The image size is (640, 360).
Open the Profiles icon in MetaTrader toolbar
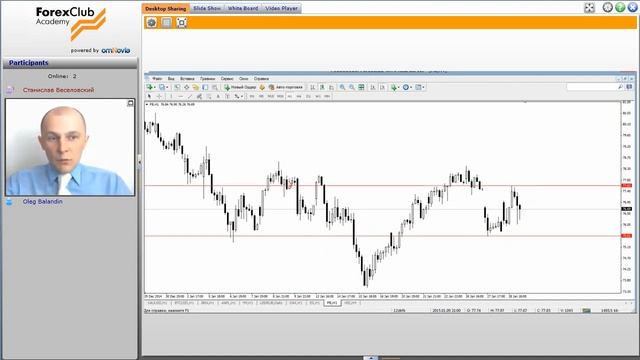162,87
